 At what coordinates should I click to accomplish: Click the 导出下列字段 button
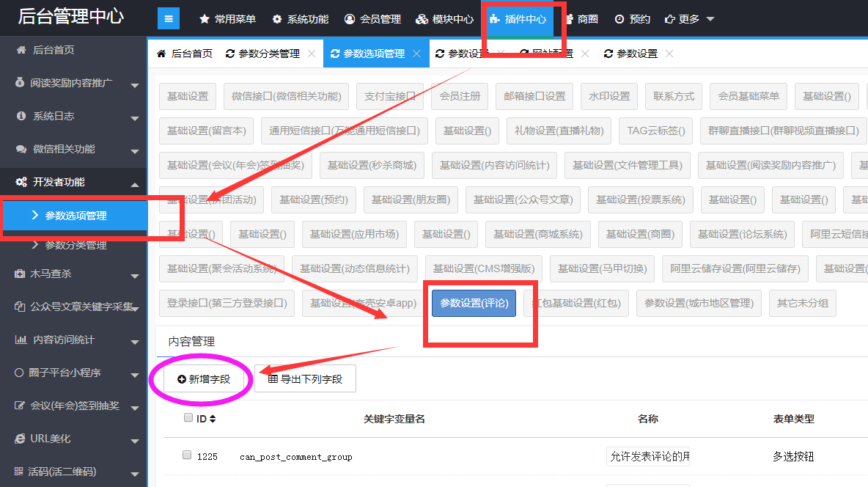tap(305, 379)
